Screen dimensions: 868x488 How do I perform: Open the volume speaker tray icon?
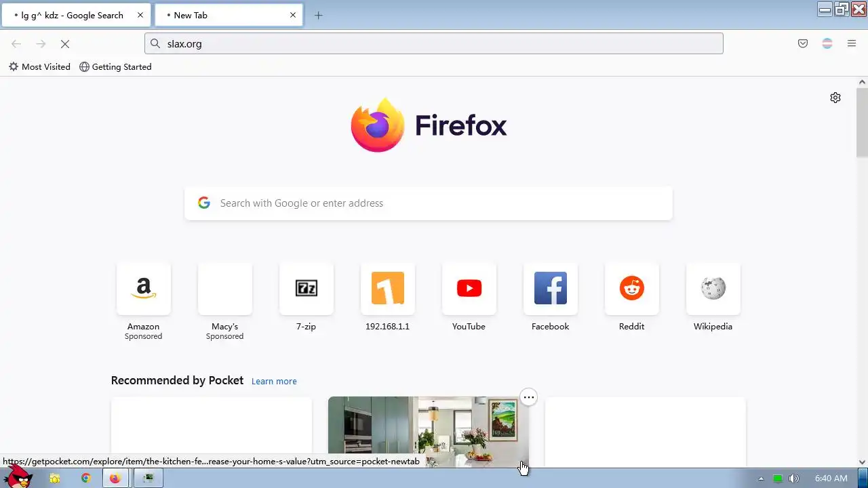793,479
